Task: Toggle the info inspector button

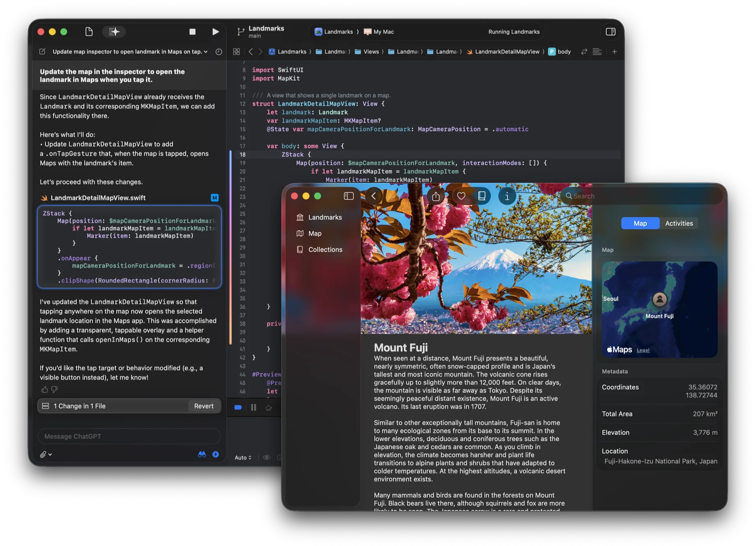Action: [507, 197]
